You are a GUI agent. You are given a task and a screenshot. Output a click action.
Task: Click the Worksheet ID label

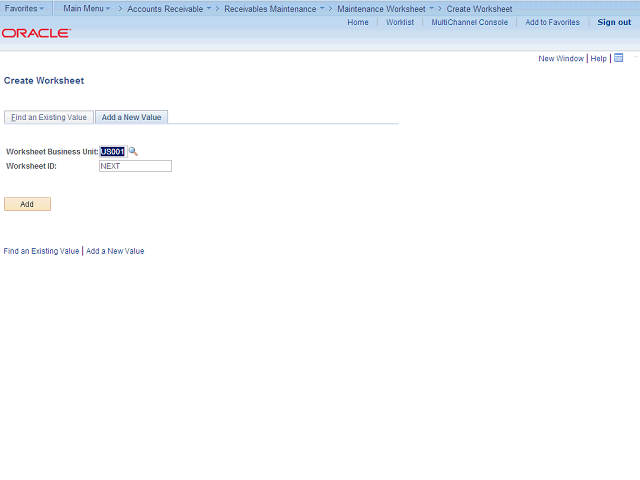(31, 166)
